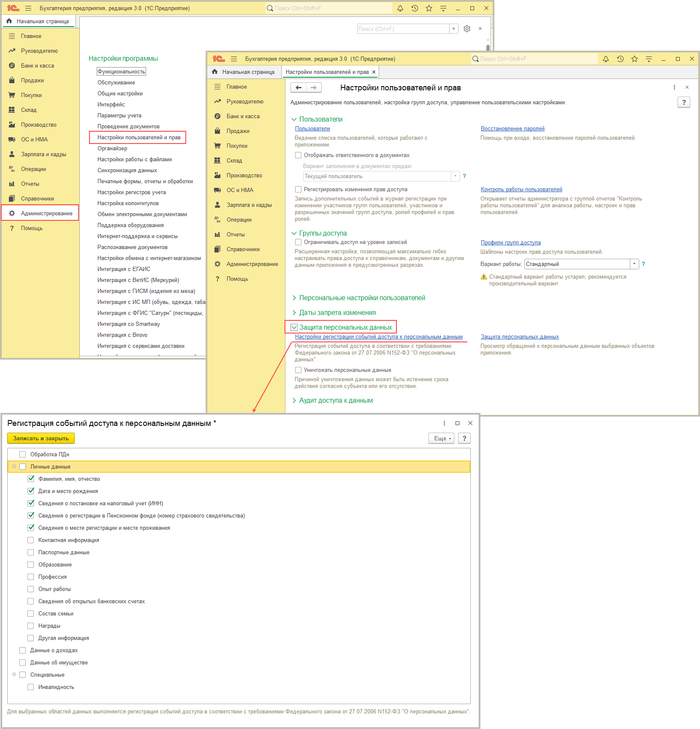Expand the Даты запрета изменения section
700x729 pixels.
coord(294,313)
